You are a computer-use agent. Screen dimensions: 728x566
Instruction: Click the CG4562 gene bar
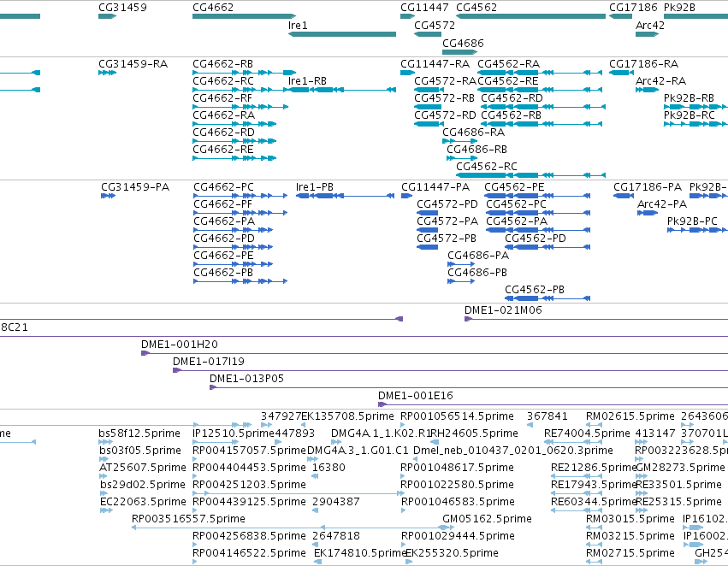click(x=530, y=16)
